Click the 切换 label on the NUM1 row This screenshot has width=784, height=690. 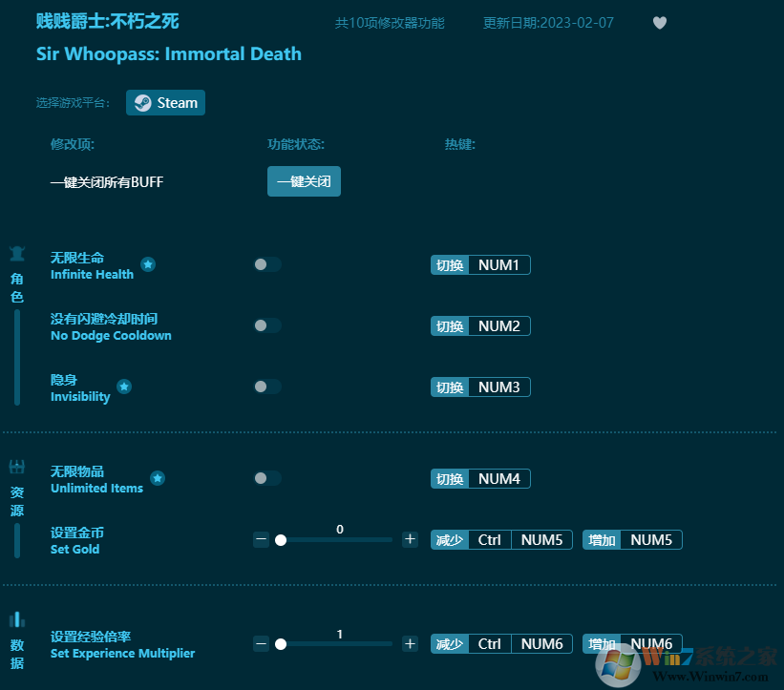pos(450,264)
